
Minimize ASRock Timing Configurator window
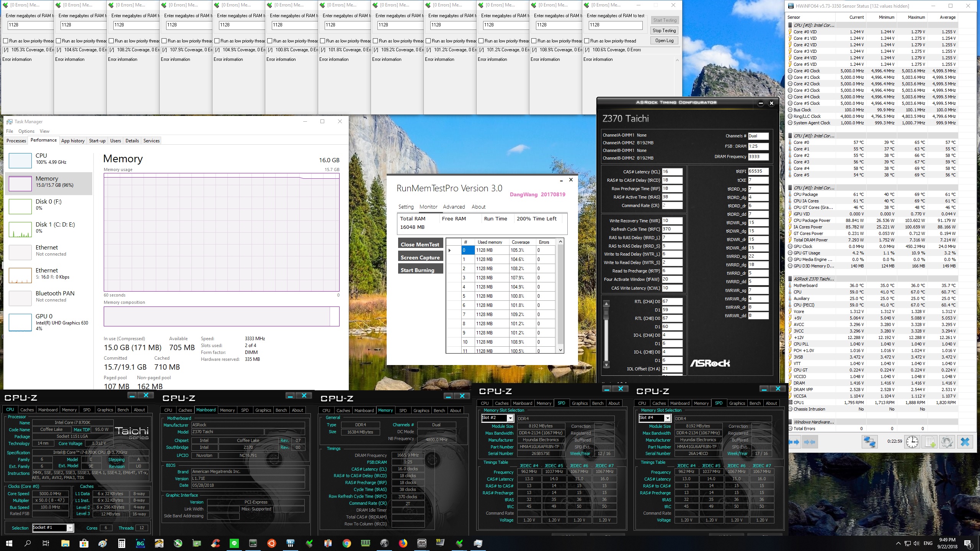pos(761,103)
